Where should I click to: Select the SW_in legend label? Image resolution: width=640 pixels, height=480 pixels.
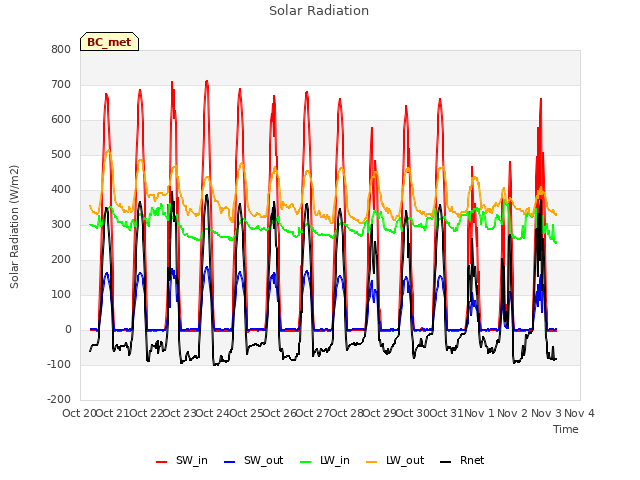click(x=192, y=460)
